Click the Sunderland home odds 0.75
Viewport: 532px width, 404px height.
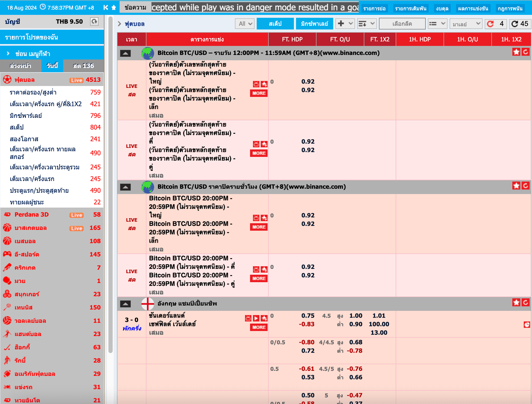(308, 316)
